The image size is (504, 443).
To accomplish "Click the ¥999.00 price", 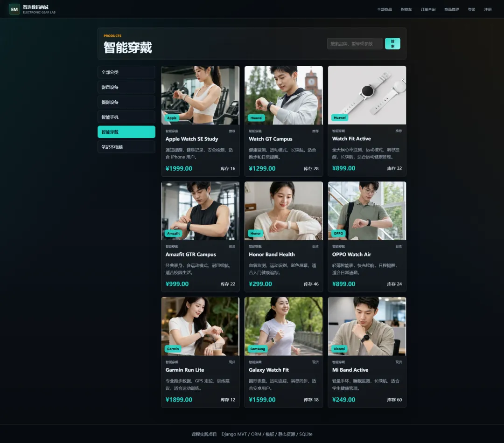I will (x=177, y=284).
